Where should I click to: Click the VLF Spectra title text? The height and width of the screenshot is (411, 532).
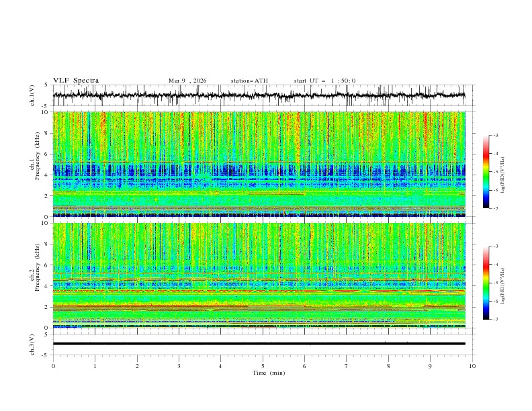click(76, 81)
